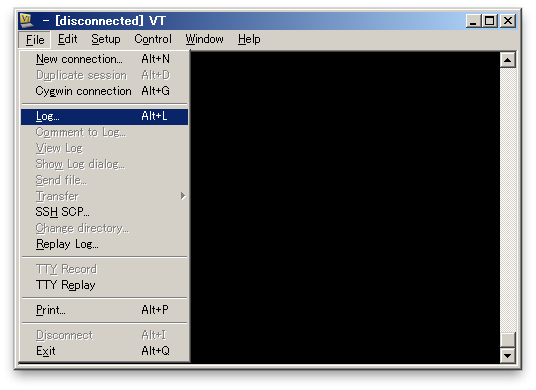Click the Tera Term VT title bar icon
The width and height of the screenshot is (536, 390).
(x=27, y=21)
